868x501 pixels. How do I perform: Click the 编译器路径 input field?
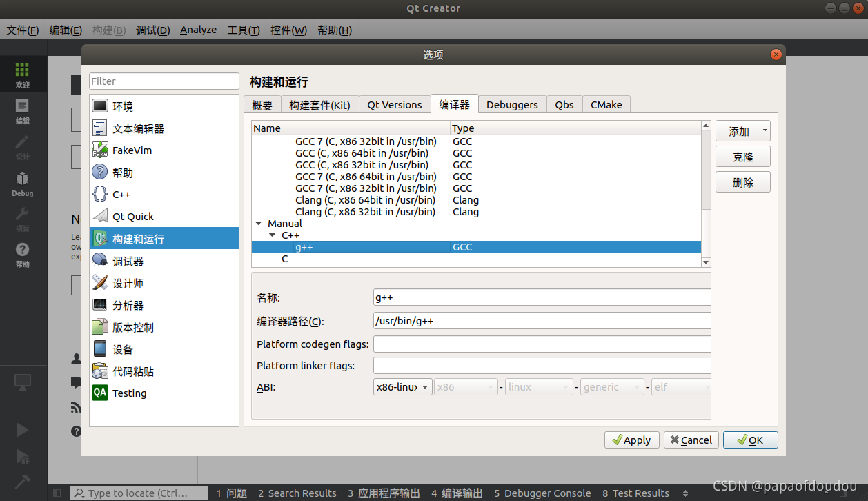[x=542, y=321]
